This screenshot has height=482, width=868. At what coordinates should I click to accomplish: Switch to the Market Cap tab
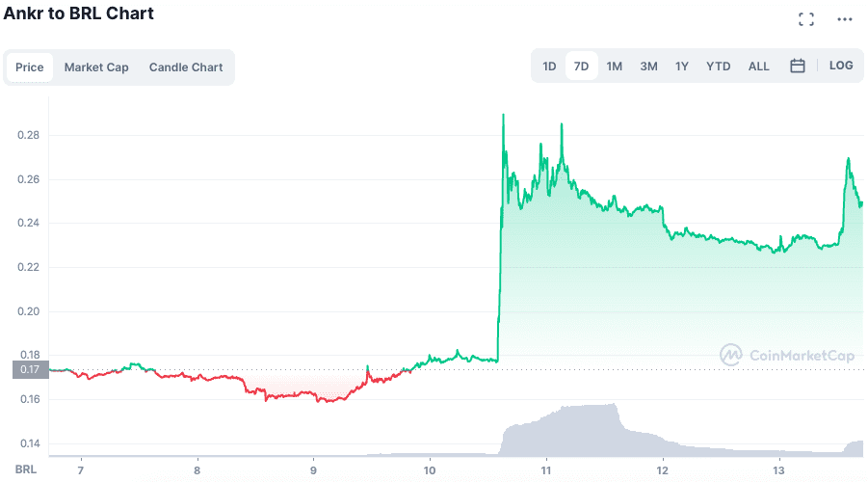[96, 67]
